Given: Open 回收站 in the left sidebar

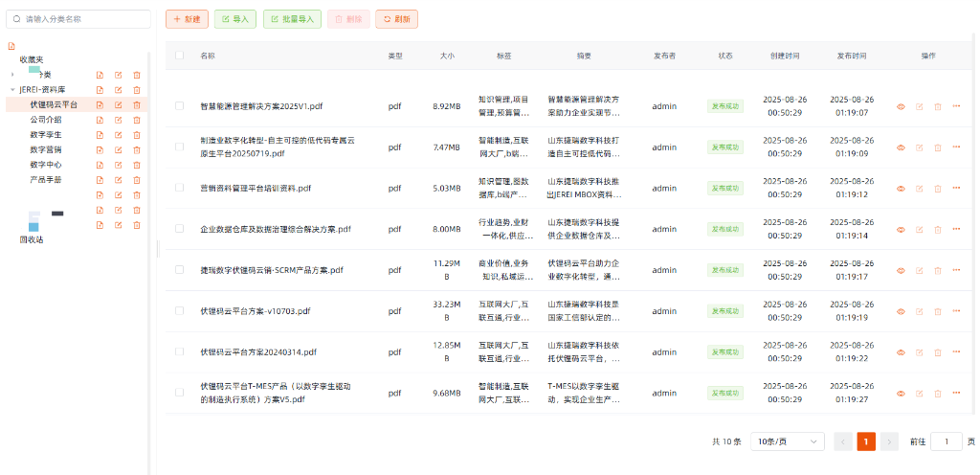Looking at the screenshot, I should point(33,239).
